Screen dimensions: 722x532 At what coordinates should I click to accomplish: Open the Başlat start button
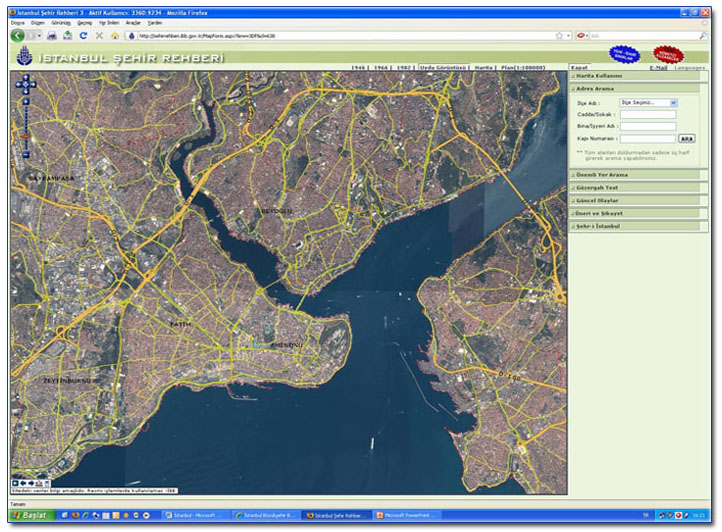coord(31,515)
